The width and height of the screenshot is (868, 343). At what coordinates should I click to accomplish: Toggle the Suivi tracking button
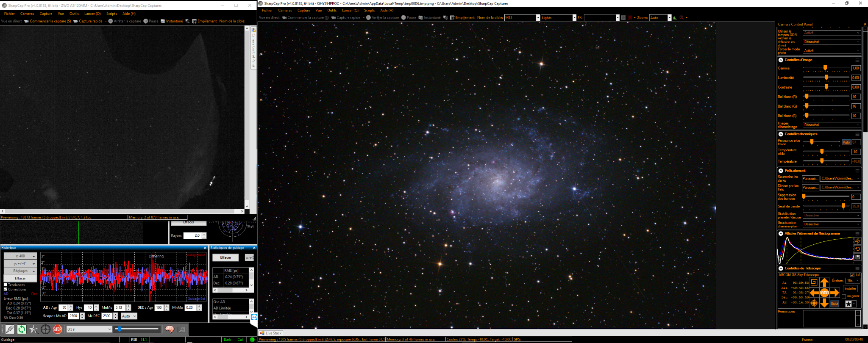[835, 304]
